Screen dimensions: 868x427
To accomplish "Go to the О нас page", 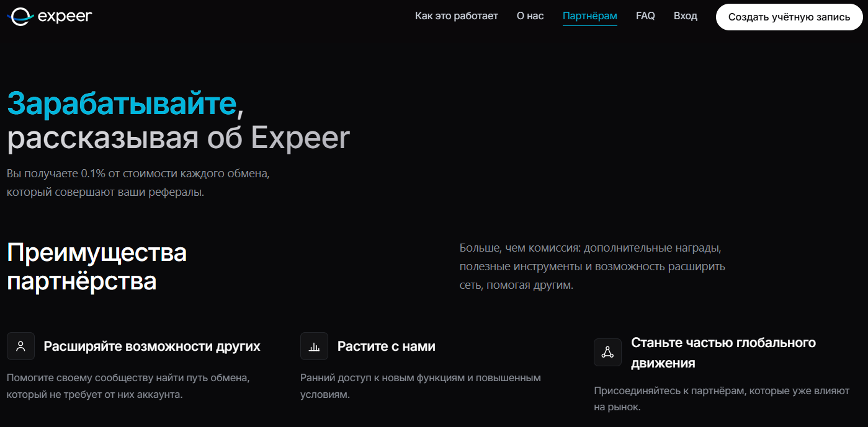I will point(530,16).
